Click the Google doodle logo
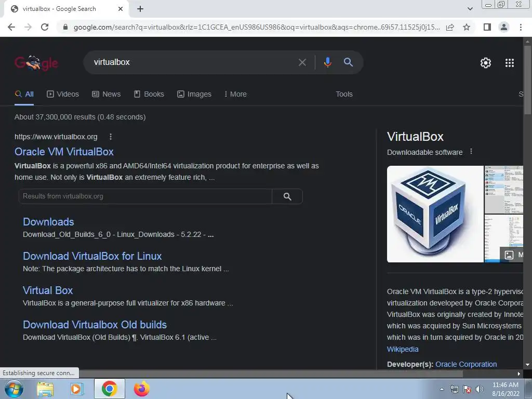This screenshot has width=532, height=399. (x=36, y=62)
